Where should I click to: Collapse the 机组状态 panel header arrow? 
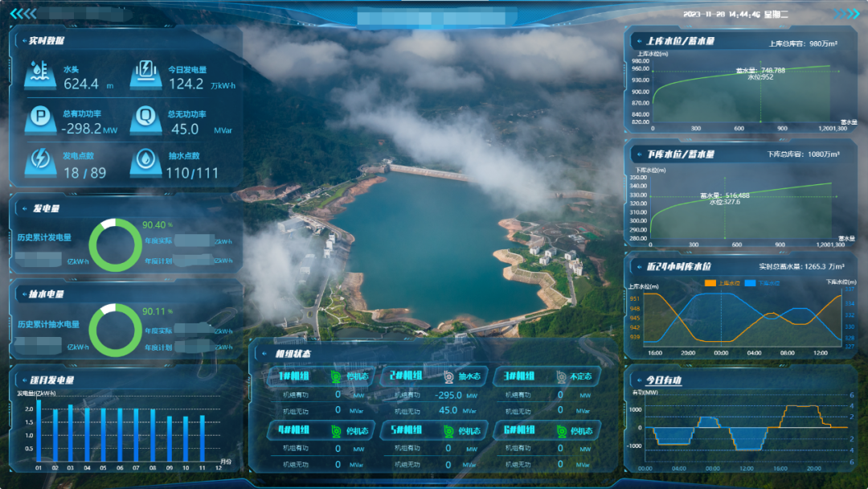click(264, 354)
